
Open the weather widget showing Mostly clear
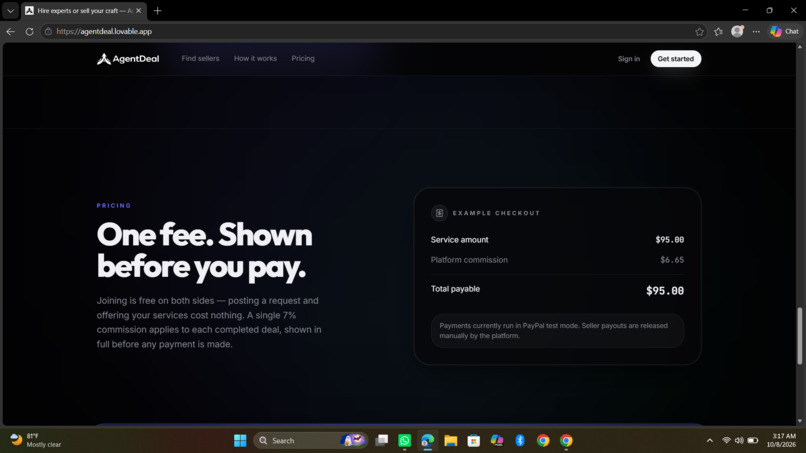(35, 441)
